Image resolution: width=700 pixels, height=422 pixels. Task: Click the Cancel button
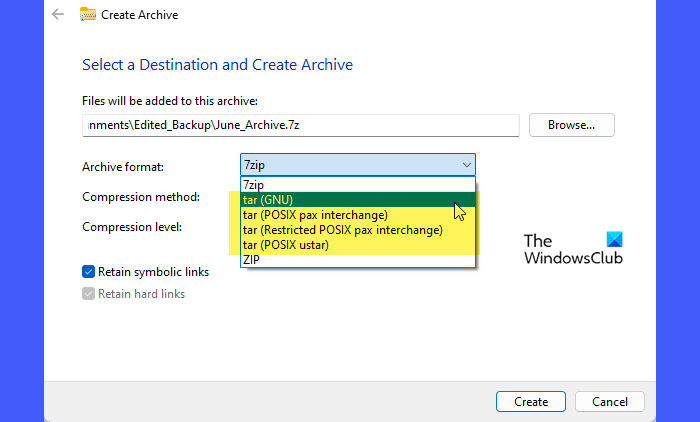[x=609, y=401]
